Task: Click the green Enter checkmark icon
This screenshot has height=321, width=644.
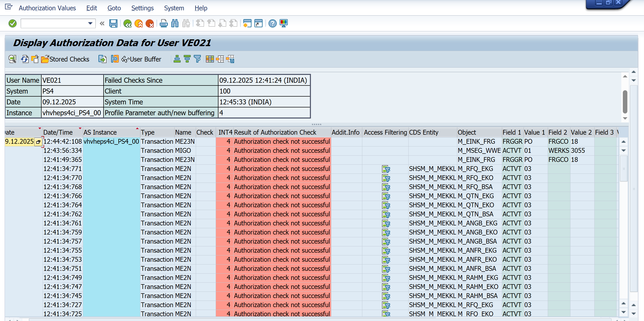Action: pos(12,23)
